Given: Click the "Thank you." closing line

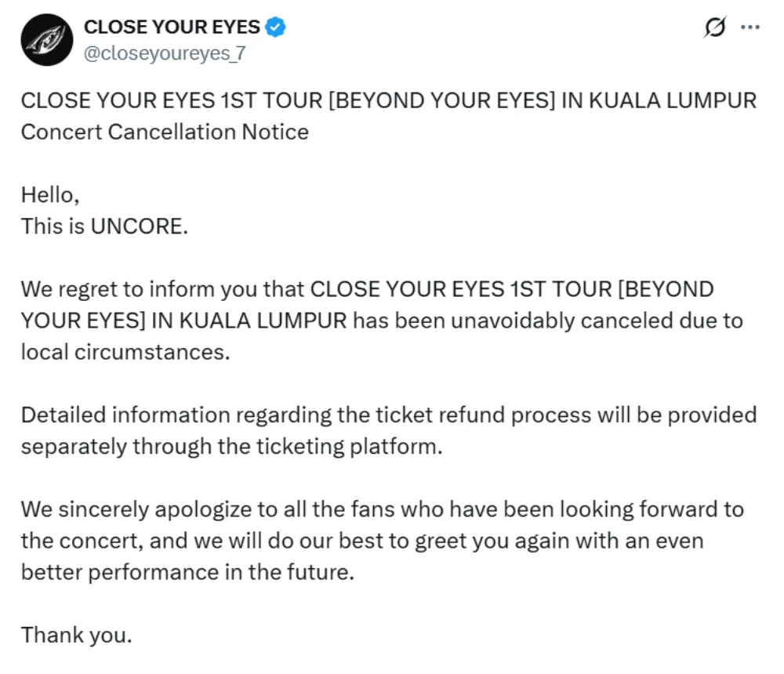Looking at the screenshot, I should click(76, 634).
